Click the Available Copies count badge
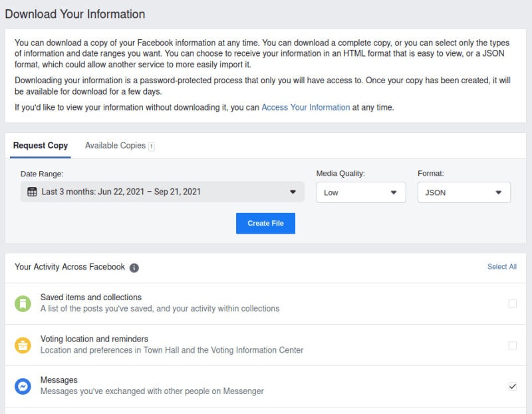Viewport: 532px width, 414px height. click(x=152, y=146)
